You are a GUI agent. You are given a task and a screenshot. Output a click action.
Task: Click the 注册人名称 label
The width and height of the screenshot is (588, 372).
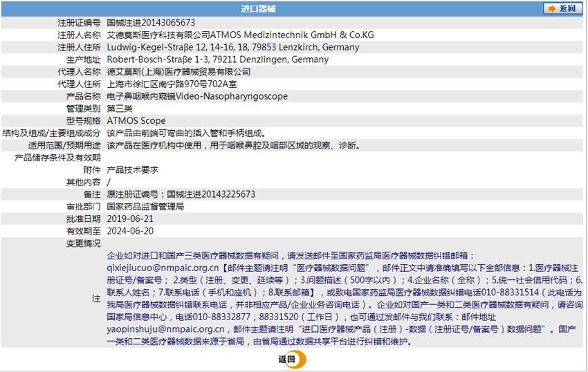[x=79, y=35]
